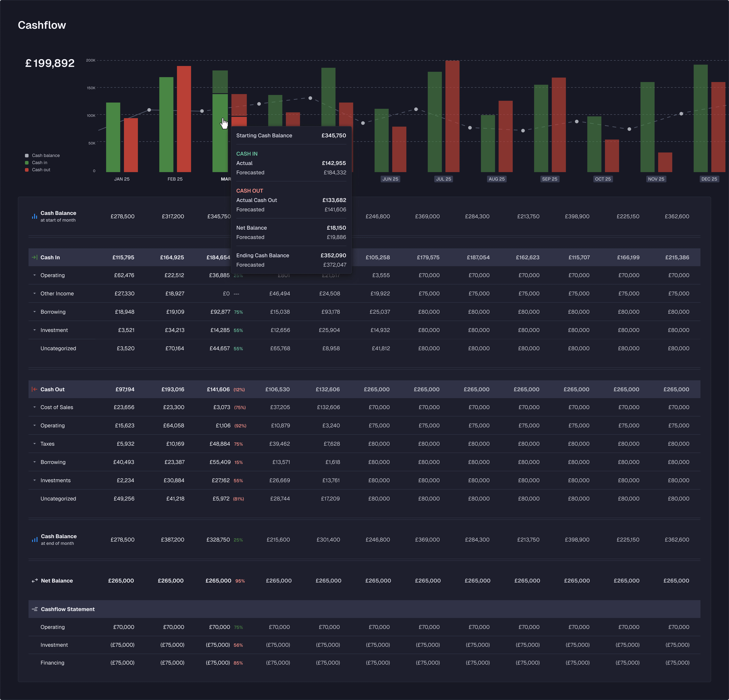The width and height of the screenshot is (729, 700).
Task: Click the FEB 25 red cash-out bar
Action: [184, 119]
